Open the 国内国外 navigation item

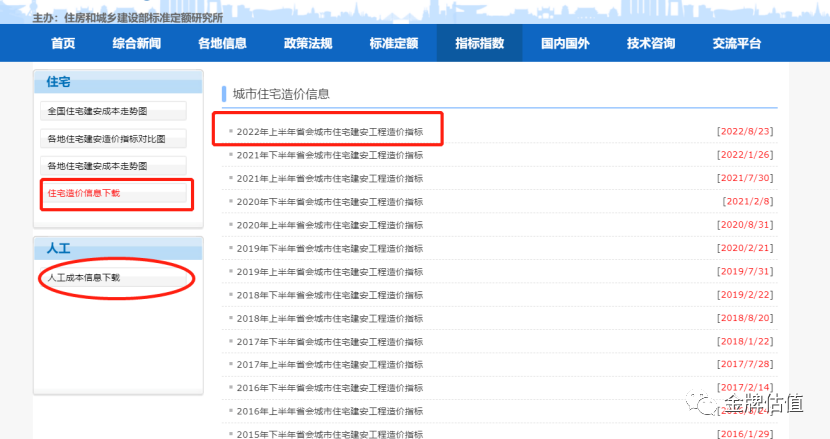565,43
